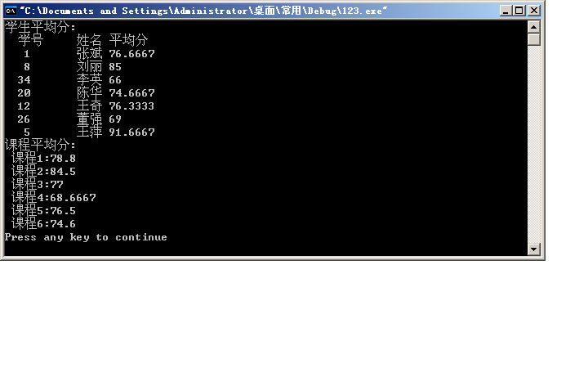
Task: Click the name 陈华
Action: pyautogui.click(x=89, y=92)
